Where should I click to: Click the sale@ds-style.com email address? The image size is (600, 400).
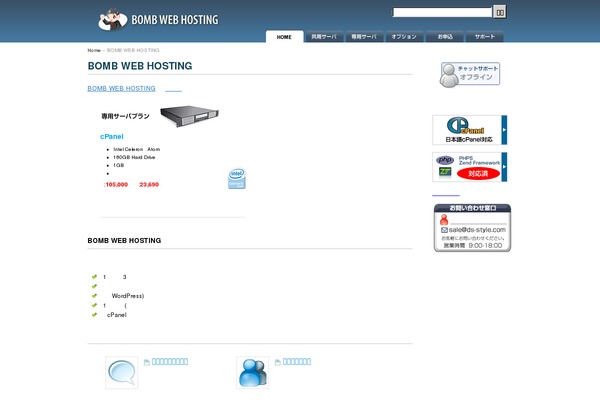coord(477,230)
